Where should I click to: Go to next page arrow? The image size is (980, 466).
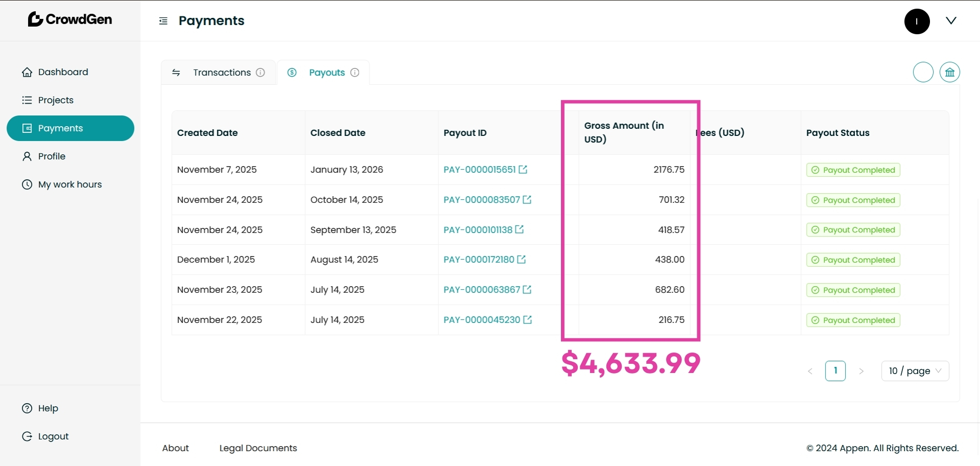click(862, 371)
